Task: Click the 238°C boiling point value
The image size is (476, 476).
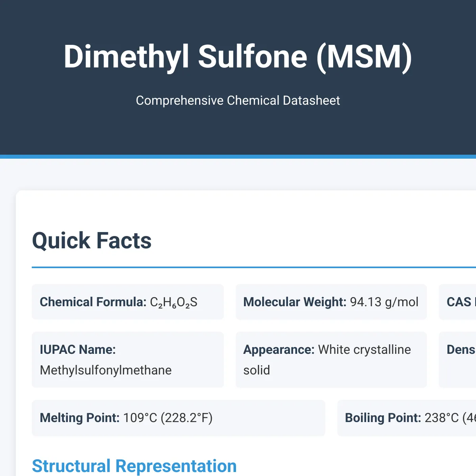Action: [x=441, y=418]
